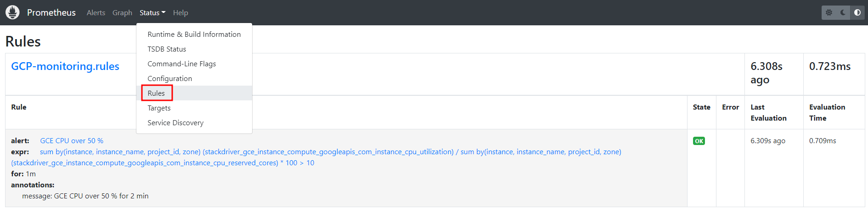Click the State column header
The width and height of the screenshot is (868, 209).
point(702,107)
